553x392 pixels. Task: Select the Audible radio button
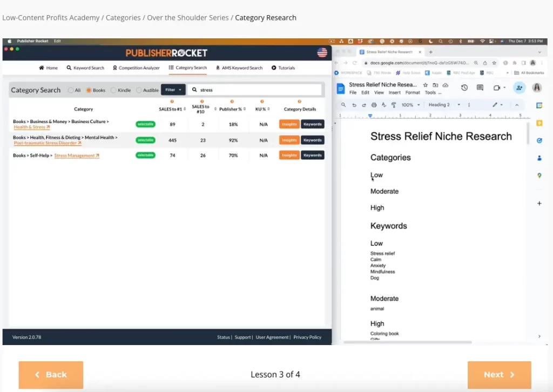click(x=139, y=90)
